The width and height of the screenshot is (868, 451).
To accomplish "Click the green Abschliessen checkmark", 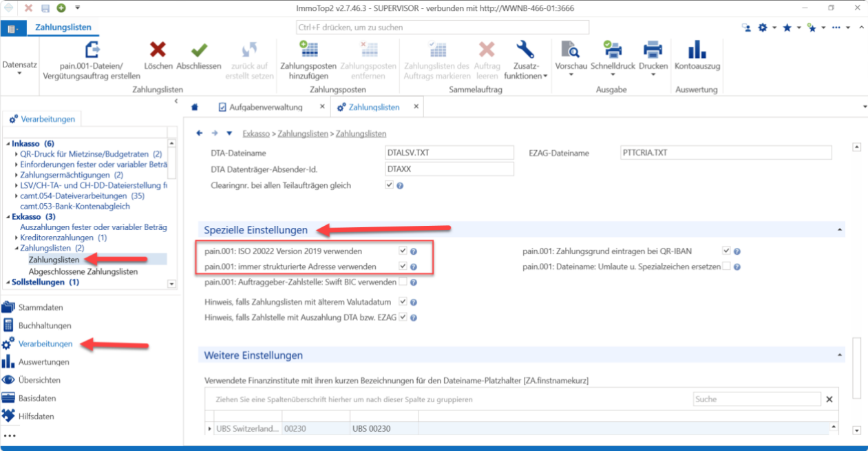I will (199, 50).
